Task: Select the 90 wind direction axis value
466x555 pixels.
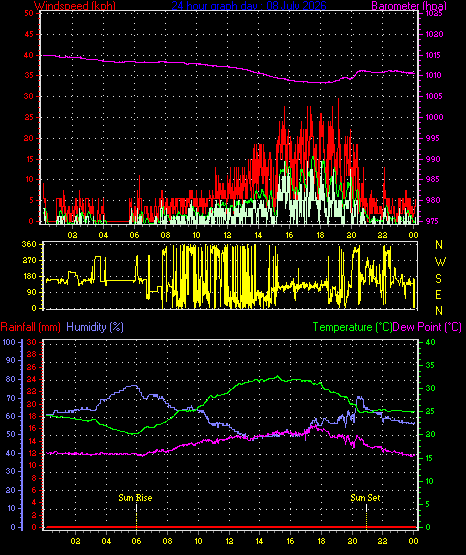Action: [32, 292]
